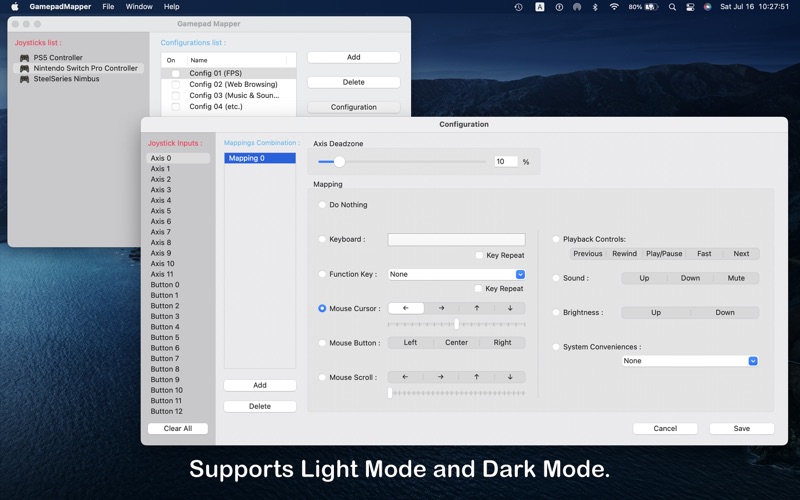Click the Mouse Cursor speed slider

456,324
